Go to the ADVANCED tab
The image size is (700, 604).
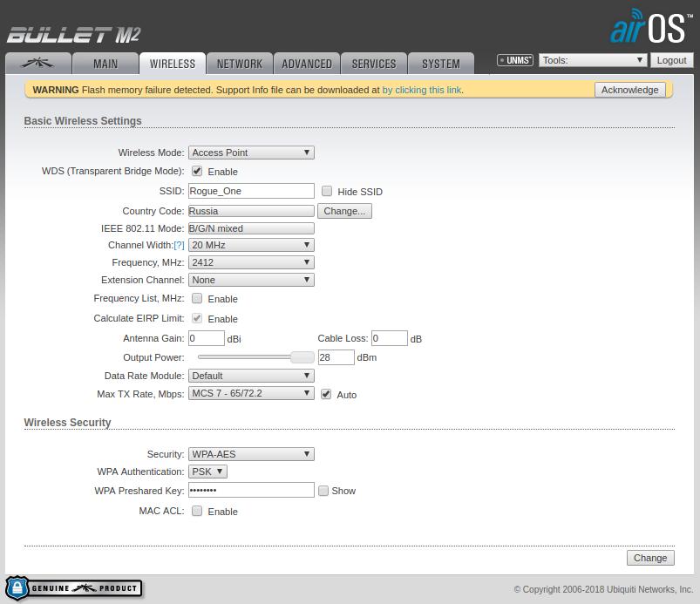[x=307, y=64]
